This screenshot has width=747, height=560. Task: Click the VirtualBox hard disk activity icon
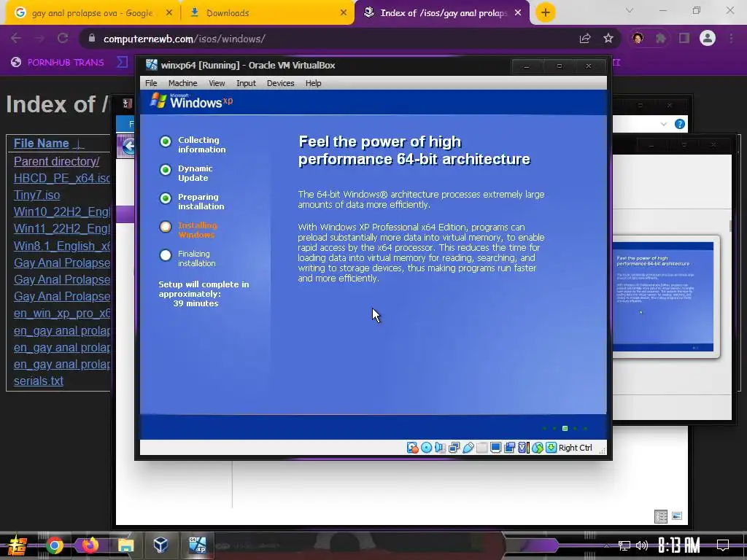click(413, 448)
